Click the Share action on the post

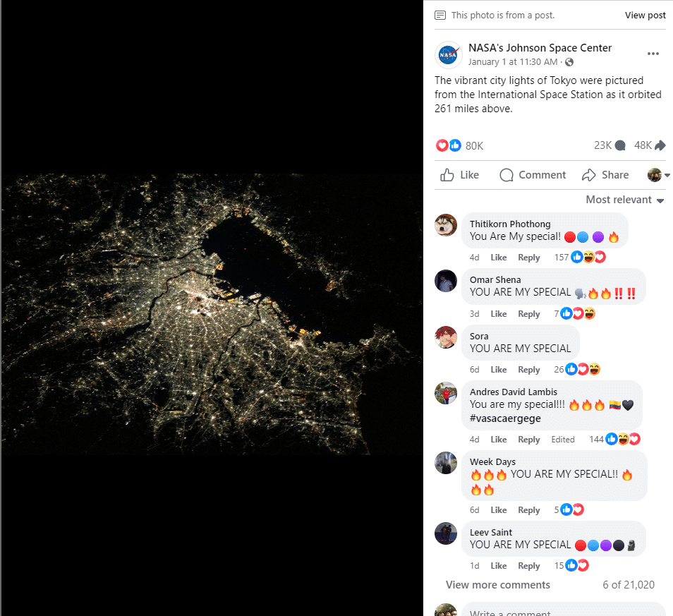pyautogui.click(x=605, y=175)
